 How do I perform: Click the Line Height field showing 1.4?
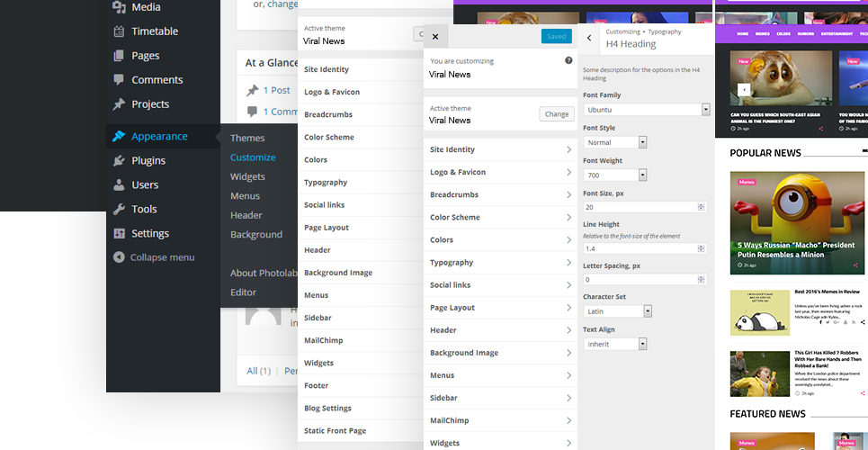[x=645, y=248]
